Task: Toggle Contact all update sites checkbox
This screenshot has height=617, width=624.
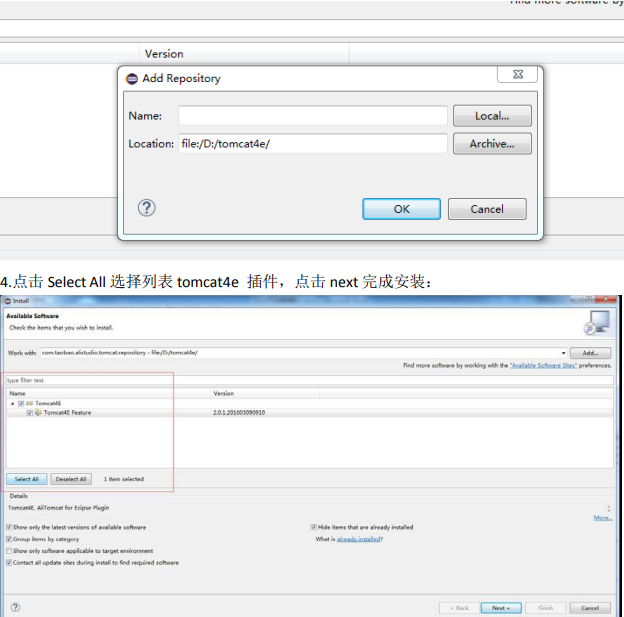Action: pos(9,562)
